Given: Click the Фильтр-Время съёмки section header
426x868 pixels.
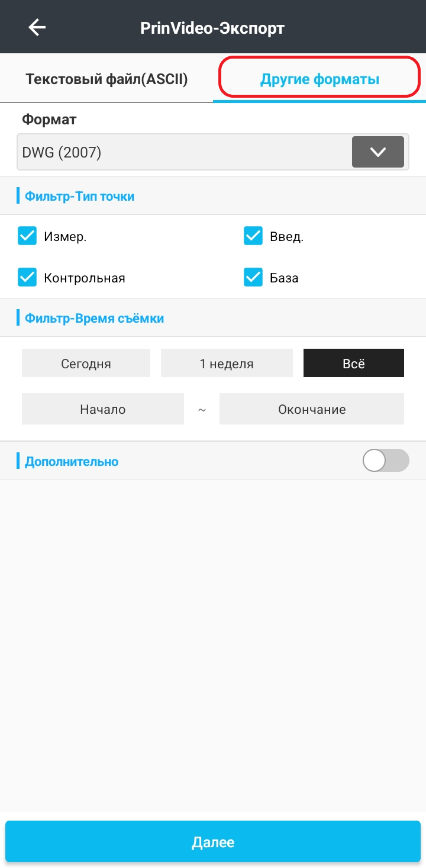Looking at the screenshot, I should (94, 318).
